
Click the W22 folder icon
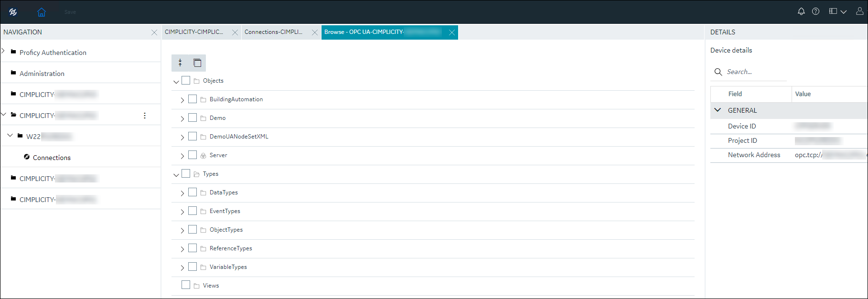click(x=20, y=136)
